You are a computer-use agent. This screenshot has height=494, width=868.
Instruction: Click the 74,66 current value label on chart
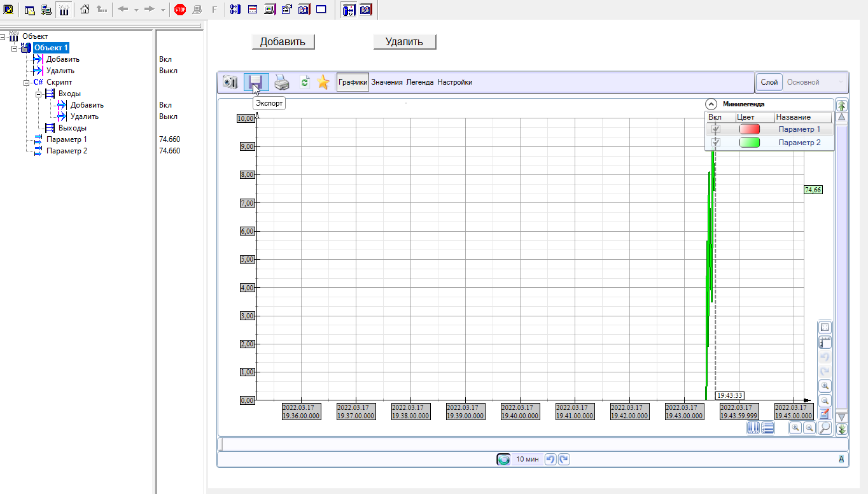coord(813,190)
